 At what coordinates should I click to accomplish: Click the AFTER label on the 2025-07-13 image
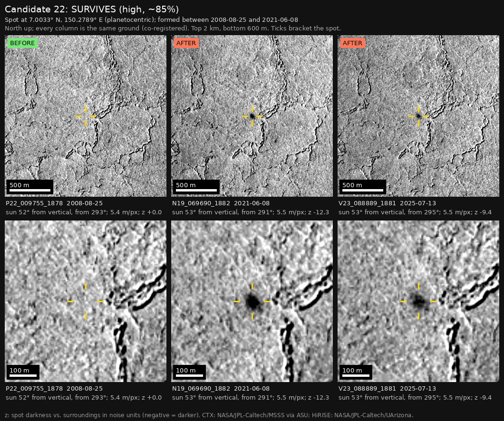352,43
